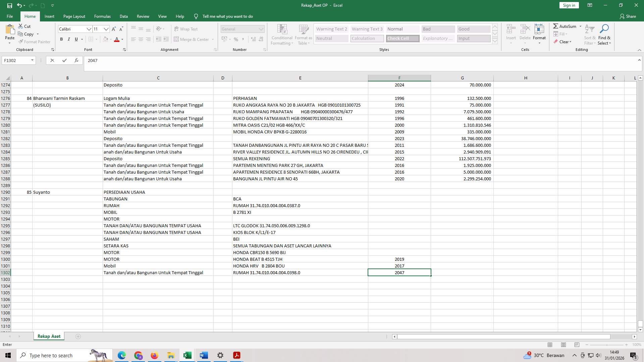Select the Check Cell style
Image resolution: width=644 pixels, height=362 pixels.
pyautogui.click(x=402, y=38)
